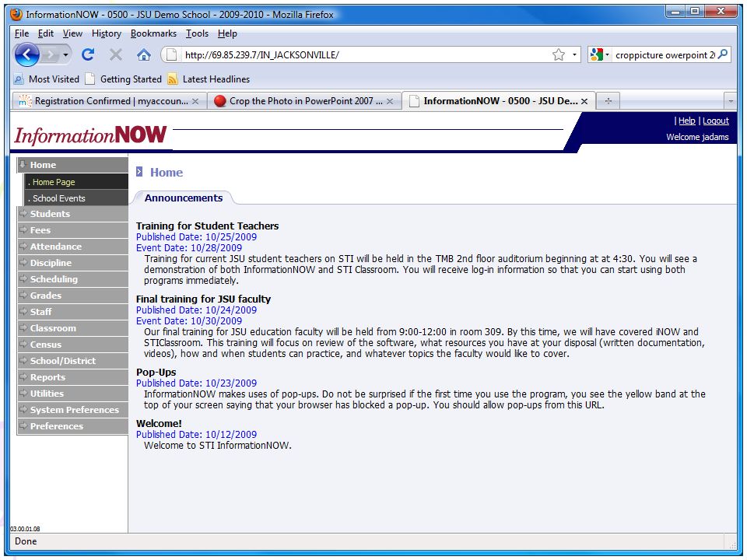
Task: Click the Firefox icon in title bar
Action: 16,14
